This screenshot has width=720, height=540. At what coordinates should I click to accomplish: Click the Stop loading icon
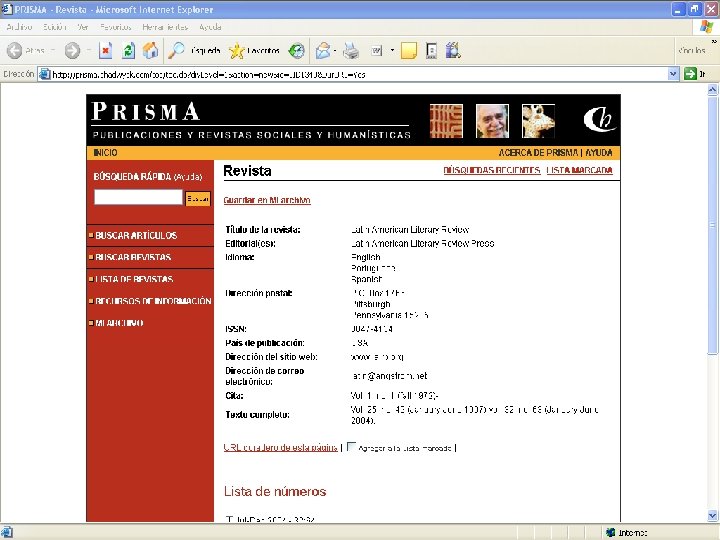[106, 51]
